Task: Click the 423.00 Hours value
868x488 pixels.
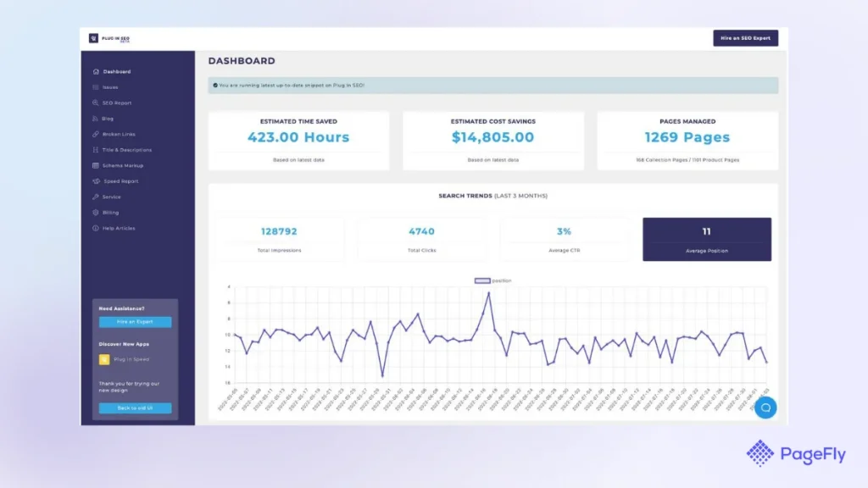Action: pyautogui.click(x=298, y=137)
